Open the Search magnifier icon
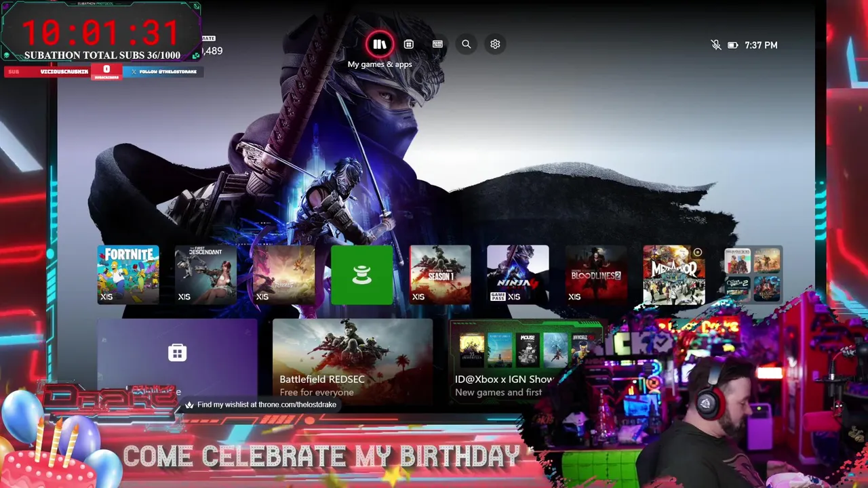Screen dimensions: 868x488 coord(466,44)
